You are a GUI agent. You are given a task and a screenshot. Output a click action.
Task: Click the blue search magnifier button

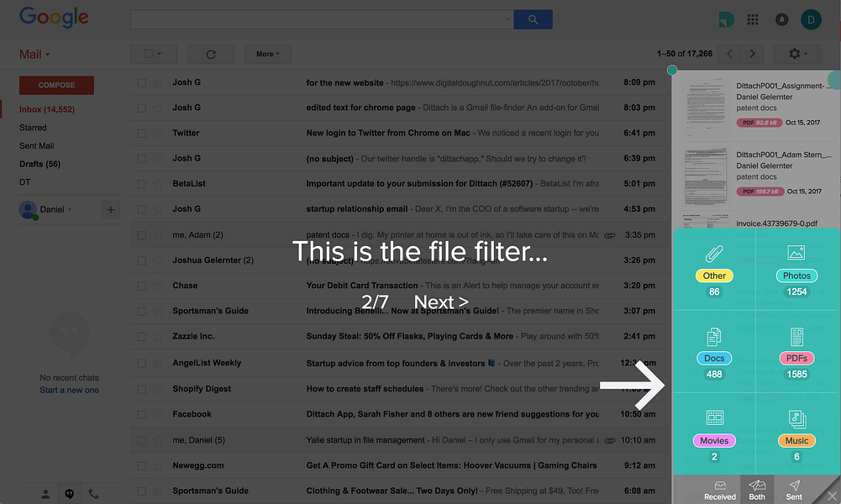(533, 20)
